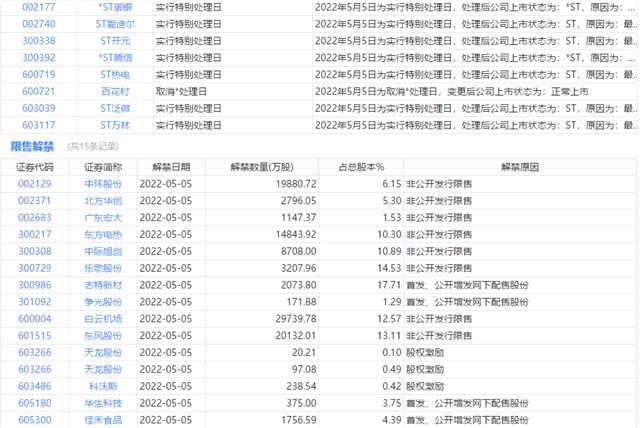
Task: Click the 东风股份 stock name link
Action: point(103,335)
